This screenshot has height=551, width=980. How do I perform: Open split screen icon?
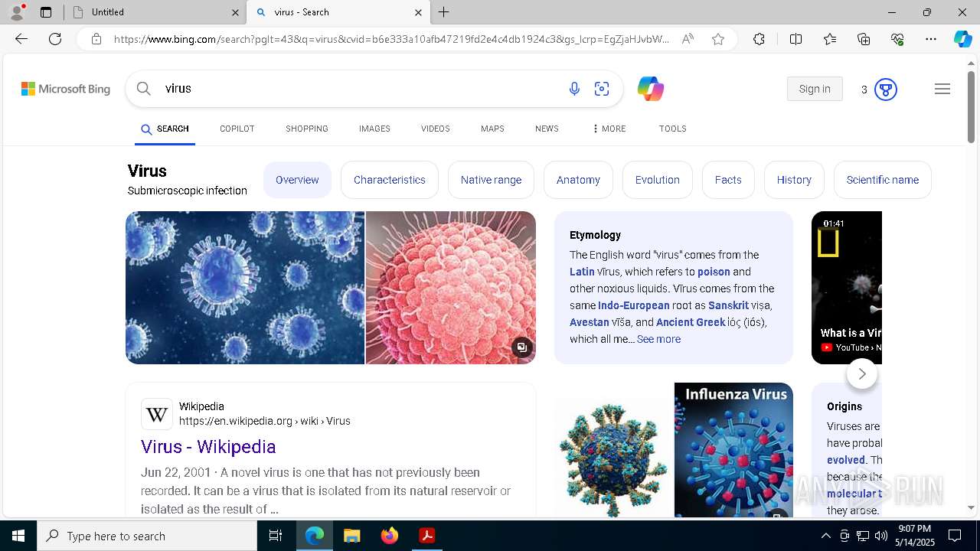click(x=795, y=39)
